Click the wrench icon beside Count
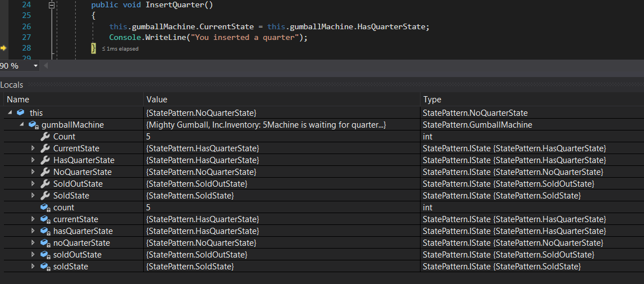The image size is (644, 284). [x=45, y=137]
